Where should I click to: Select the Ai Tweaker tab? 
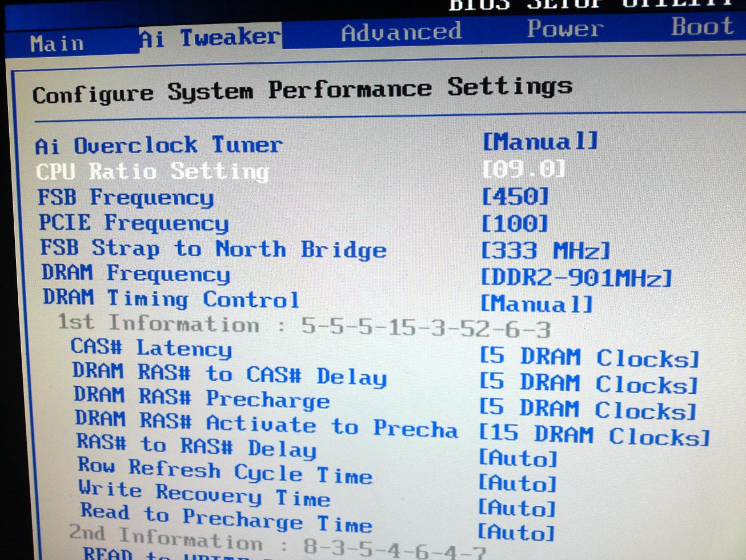(x=210, y=38)
